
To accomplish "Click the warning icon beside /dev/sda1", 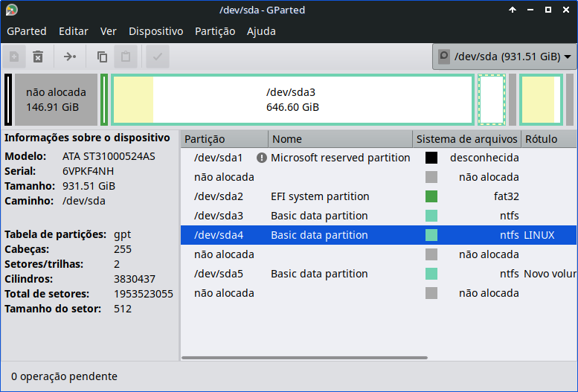I will [261, 158].
